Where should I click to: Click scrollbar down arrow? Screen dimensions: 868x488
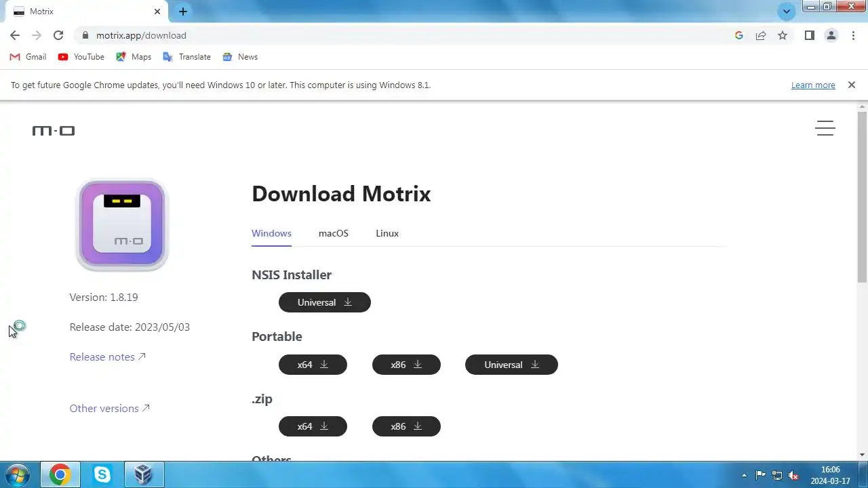click(862, 455)
